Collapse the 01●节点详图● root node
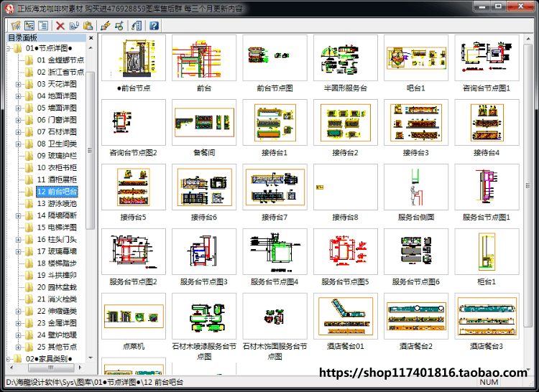The height and width of the screenshot is (392, 539). pos(8,48)
